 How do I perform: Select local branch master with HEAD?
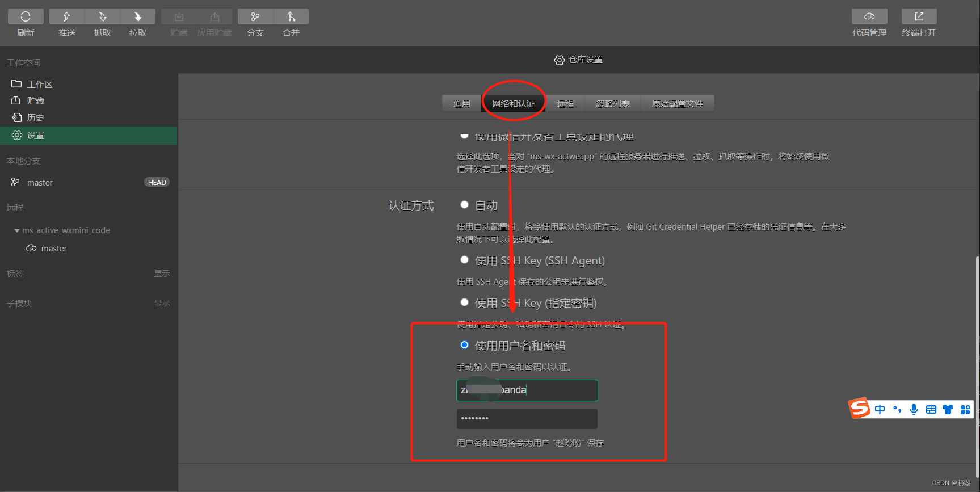pos(89,182)
